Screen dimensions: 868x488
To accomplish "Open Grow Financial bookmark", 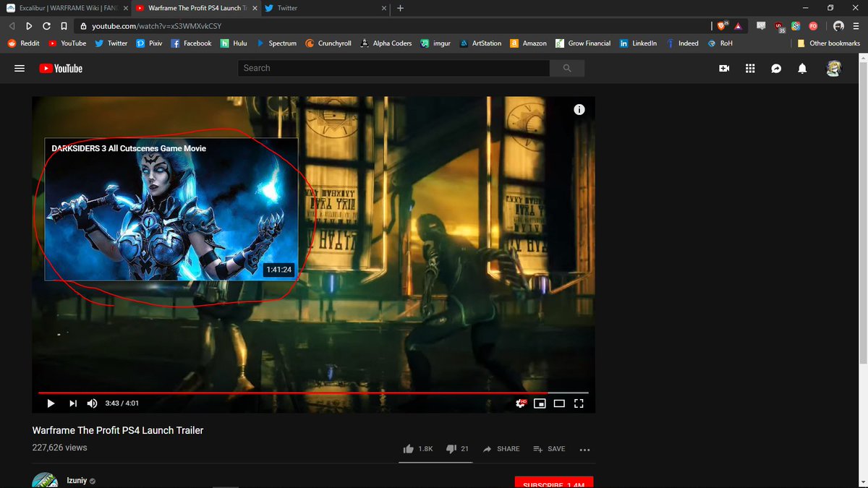I will tap(583, 43).
